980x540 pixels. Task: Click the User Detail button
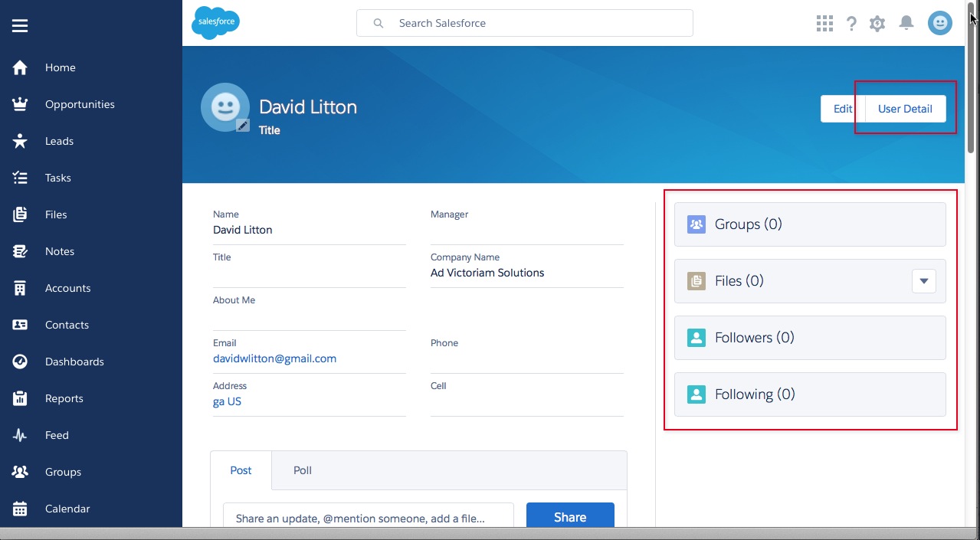tap(905, 109)
